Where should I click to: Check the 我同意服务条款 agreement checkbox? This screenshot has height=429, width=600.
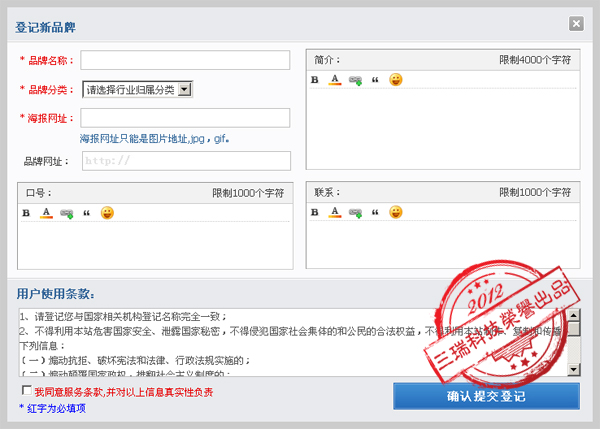pos(26,390)
